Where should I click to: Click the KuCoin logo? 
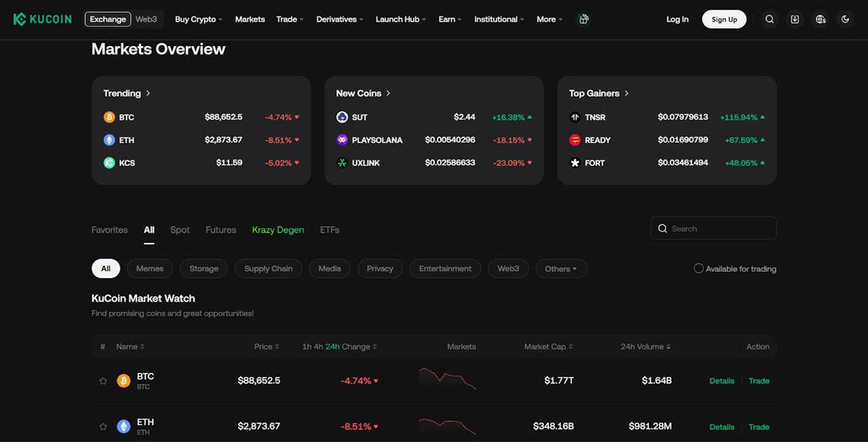(x=42, y=19)
